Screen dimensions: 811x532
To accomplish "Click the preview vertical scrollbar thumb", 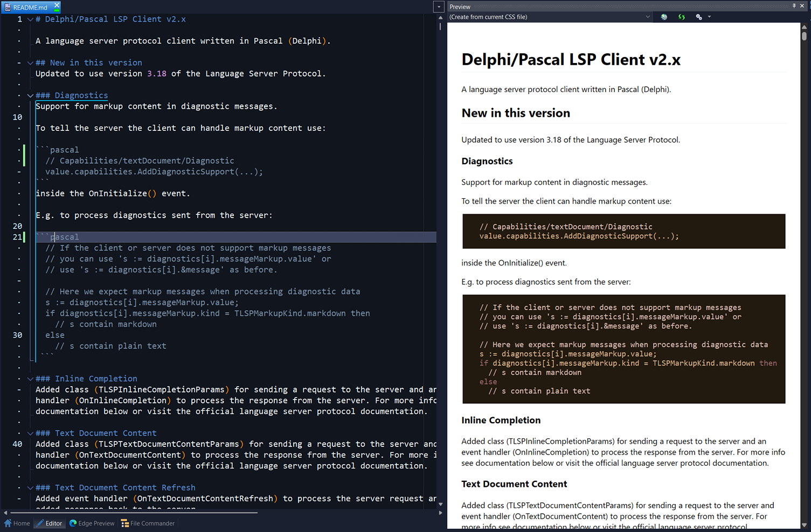I will click(804, 36).
